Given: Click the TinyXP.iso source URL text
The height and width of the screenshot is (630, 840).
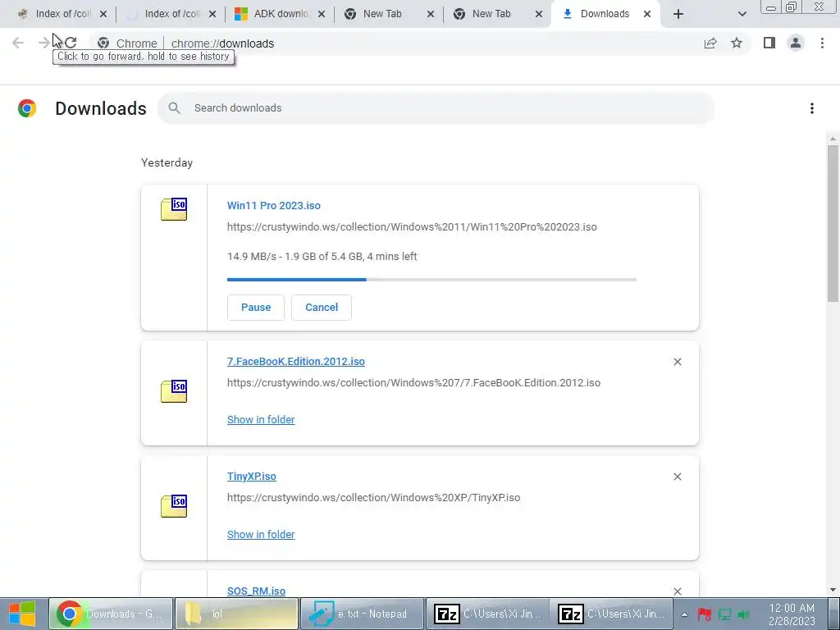Looking at the screenshot, I should point(373,498).
